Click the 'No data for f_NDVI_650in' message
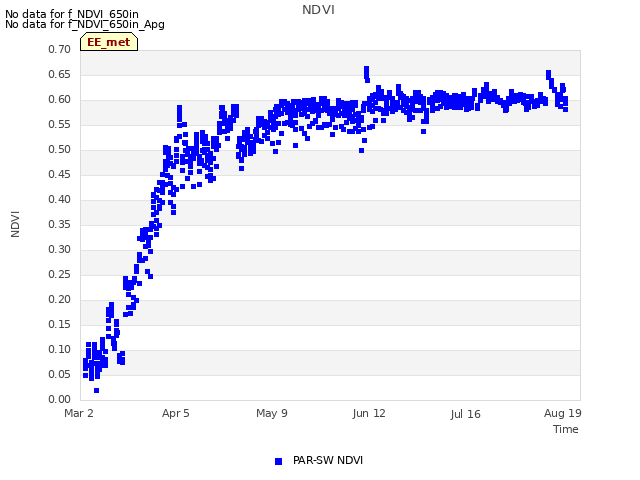Screen dimensions: 640x480 pyautogui.click(x=72, y=14)
